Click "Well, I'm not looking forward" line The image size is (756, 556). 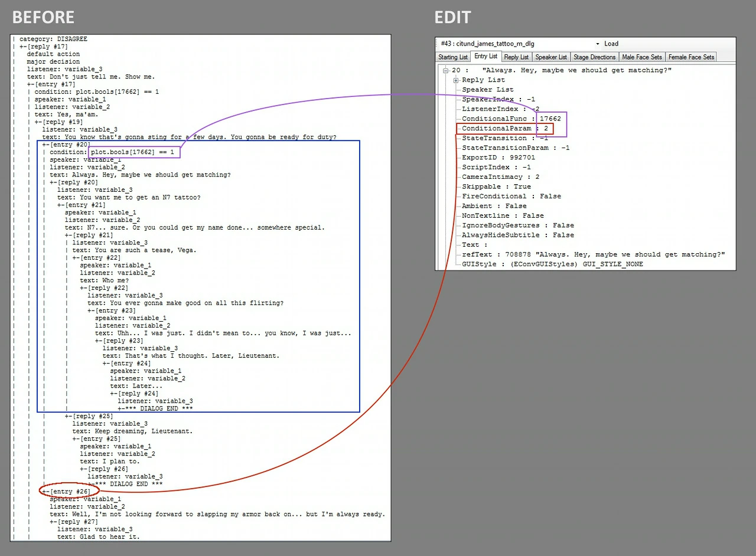coord(217,514)
